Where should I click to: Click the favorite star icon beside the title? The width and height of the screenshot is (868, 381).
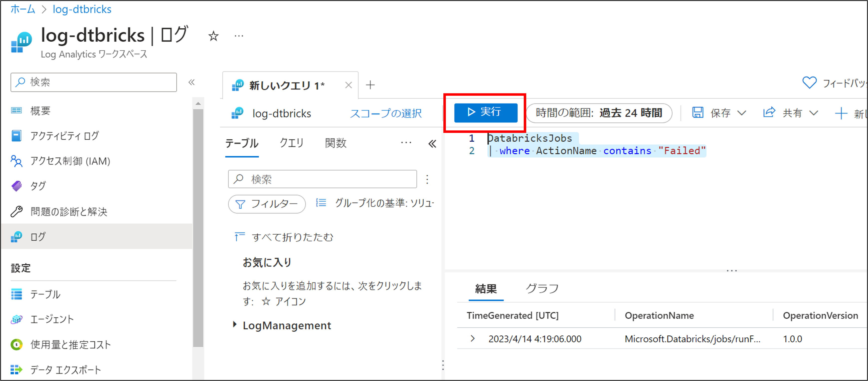[213, 36]
